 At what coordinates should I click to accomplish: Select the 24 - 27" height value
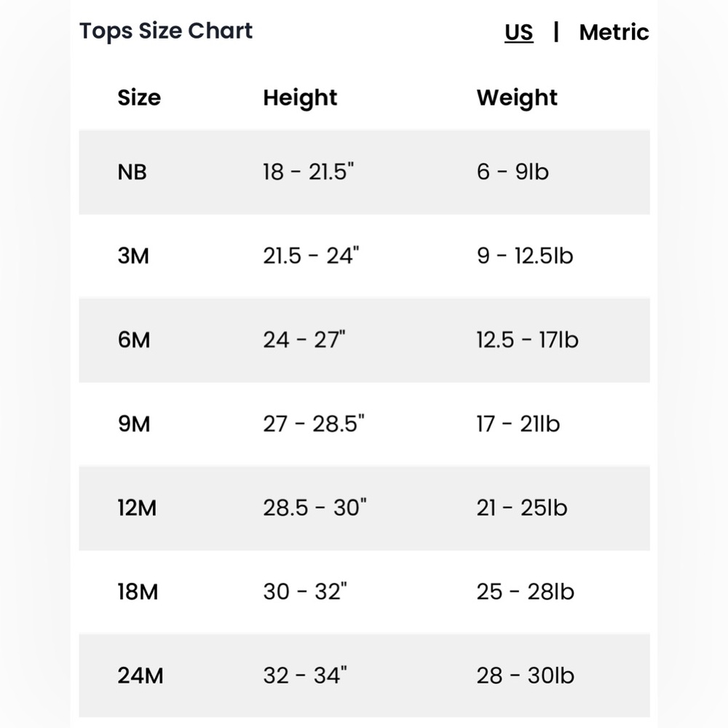pyautogui.click(x=304, y=340)
